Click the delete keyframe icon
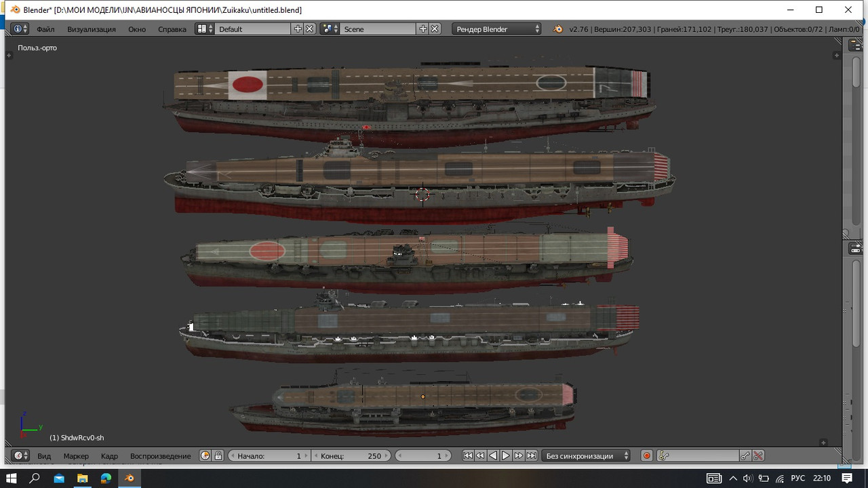Screen dimensions: 868x488 758,456
